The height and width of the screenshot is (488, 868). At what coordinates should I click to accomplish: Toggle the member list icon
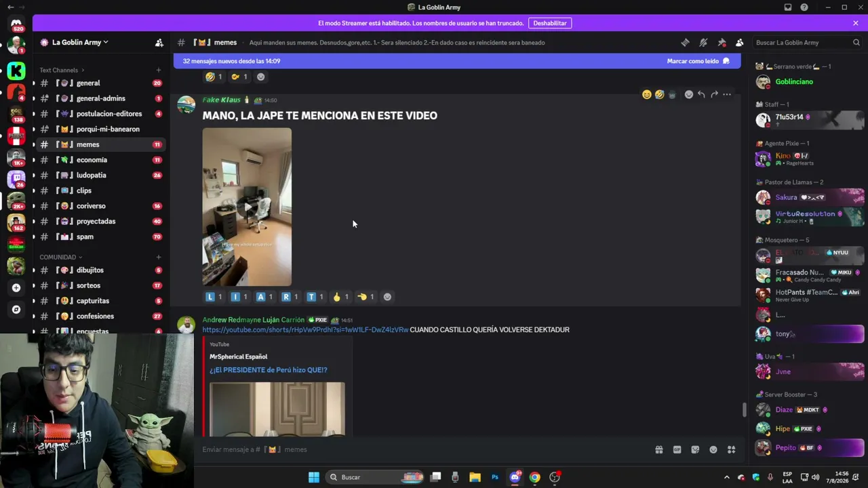pyautogui.click(x=740, y=42)
